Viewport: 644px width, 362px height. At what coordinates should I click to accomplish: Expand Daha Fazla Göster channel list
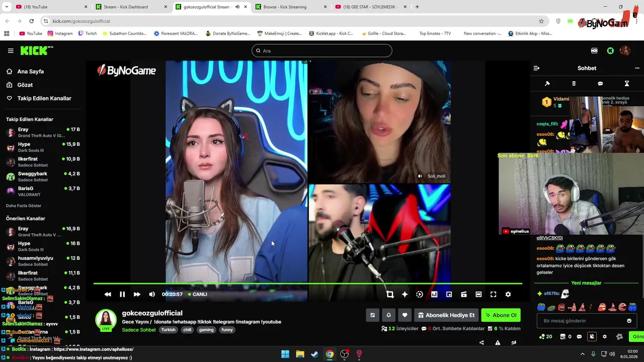(x=24, y=206)
